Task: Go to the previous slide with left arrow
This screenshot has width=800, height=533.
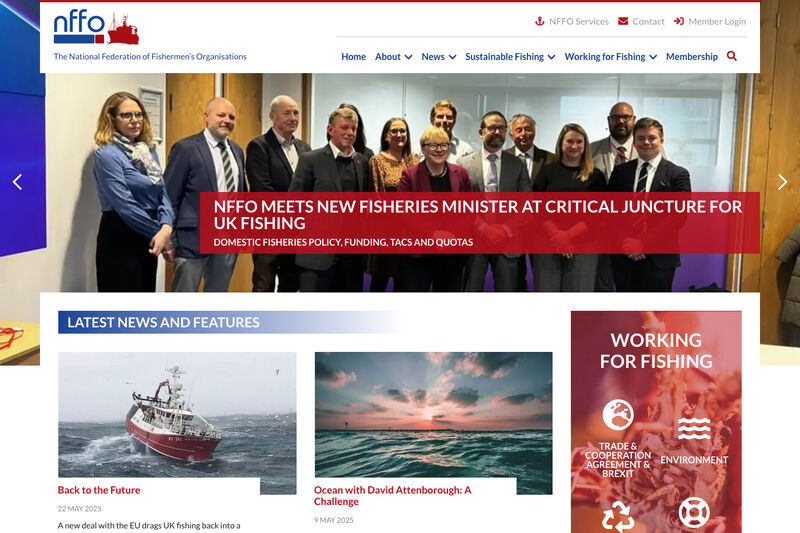Action: [x=17, y=182]
